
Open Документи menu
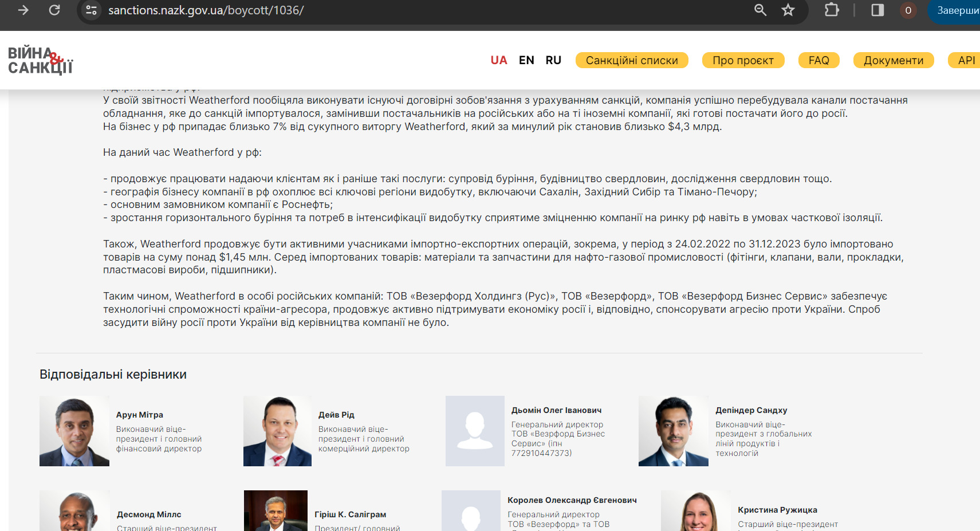894,60
